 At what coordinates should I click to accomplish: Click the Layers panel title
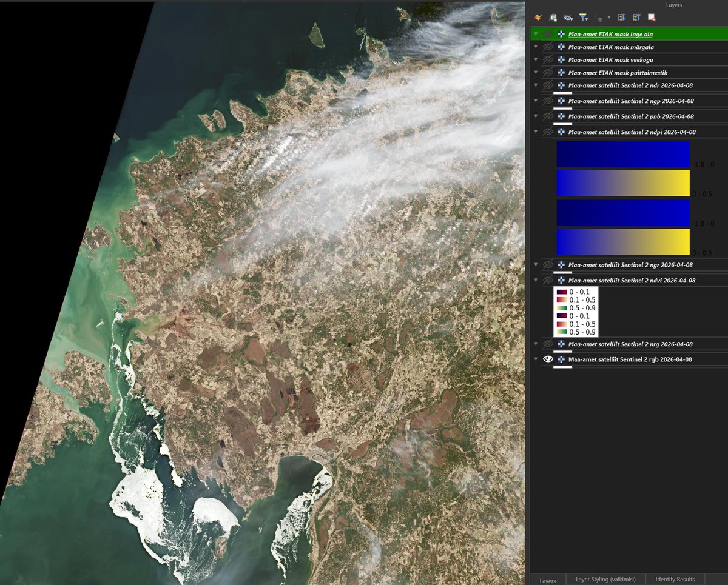point(673,5)
